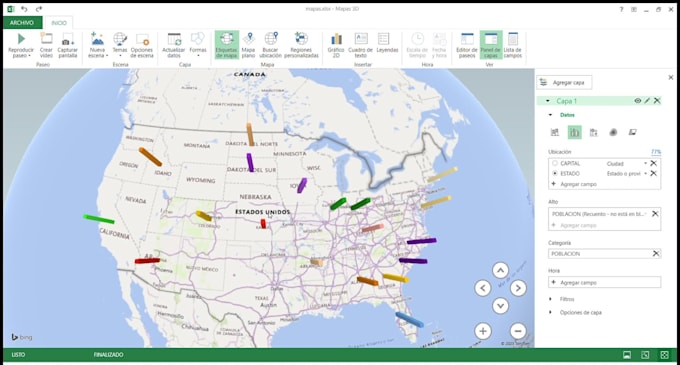Close the layer pane with its X

[671, 77]
